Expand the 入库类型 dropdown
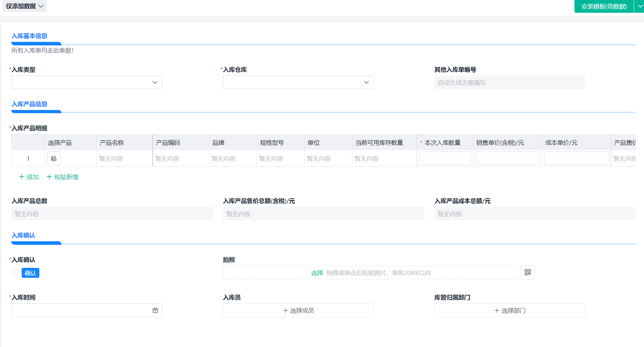 click(x=87, y=82)
